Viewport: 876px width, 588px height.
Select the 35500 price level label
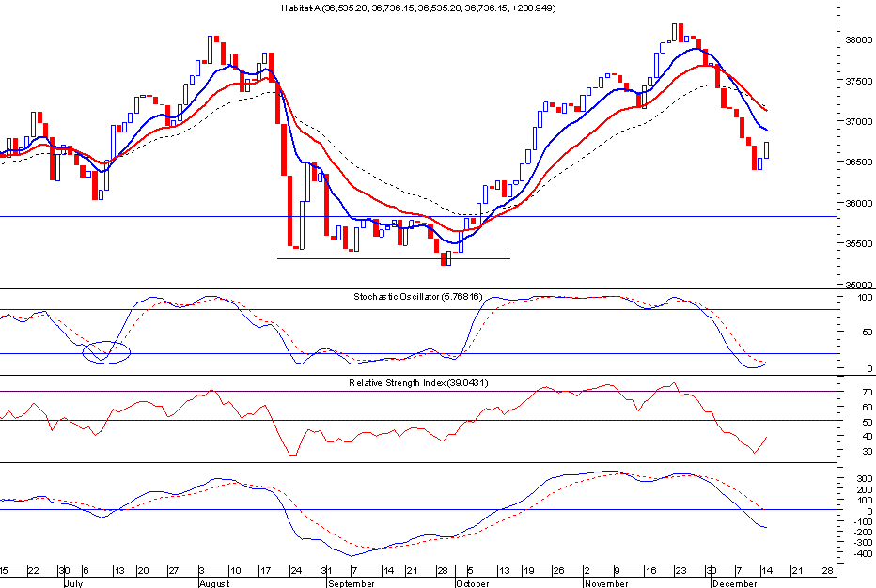859,244
